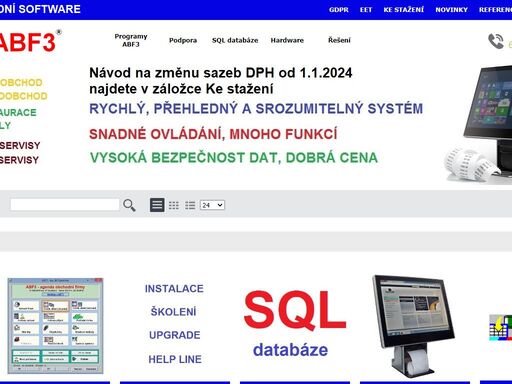
Task: Click 'RYCHLÝ, PŘEHLEDNÝ A SROZUMITELNÝ SYSTÉM' text
Action: tap(256, 109)
